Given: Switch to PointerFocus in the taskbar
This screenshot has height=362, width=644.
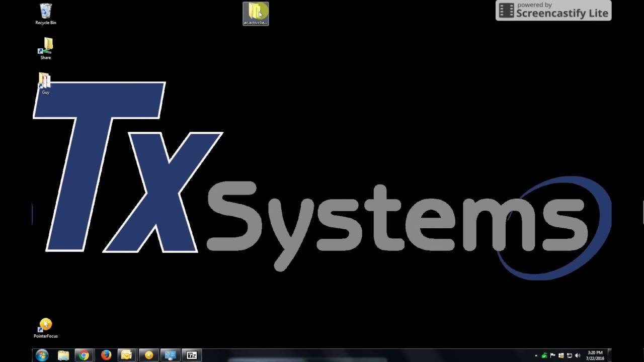Looking at the screenshot, I should coord(148,355).
